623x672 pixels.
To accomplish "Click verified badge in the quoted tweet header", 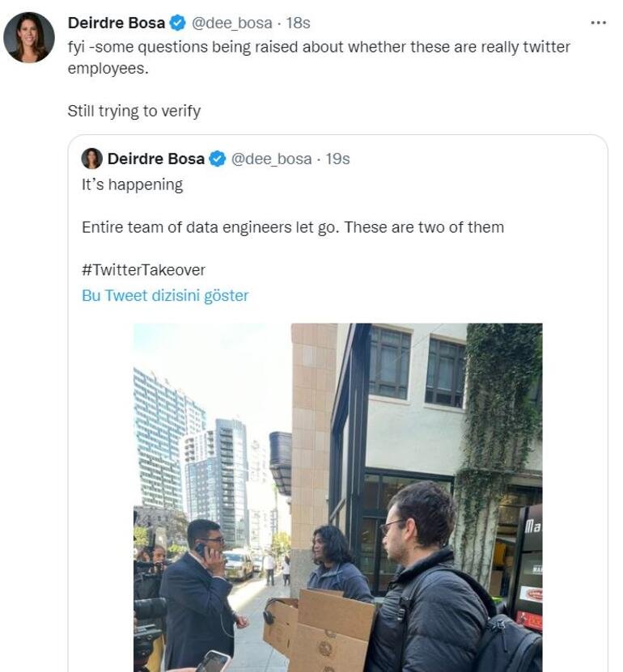I will pyautogui.click(x=218, y=159).
